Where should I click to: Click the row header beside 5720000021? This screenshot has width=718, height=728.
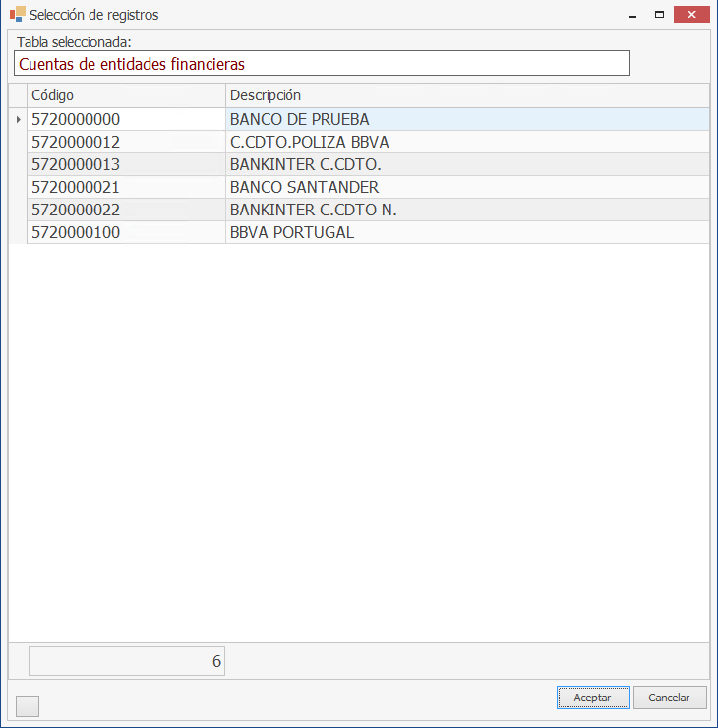(18, 187)
